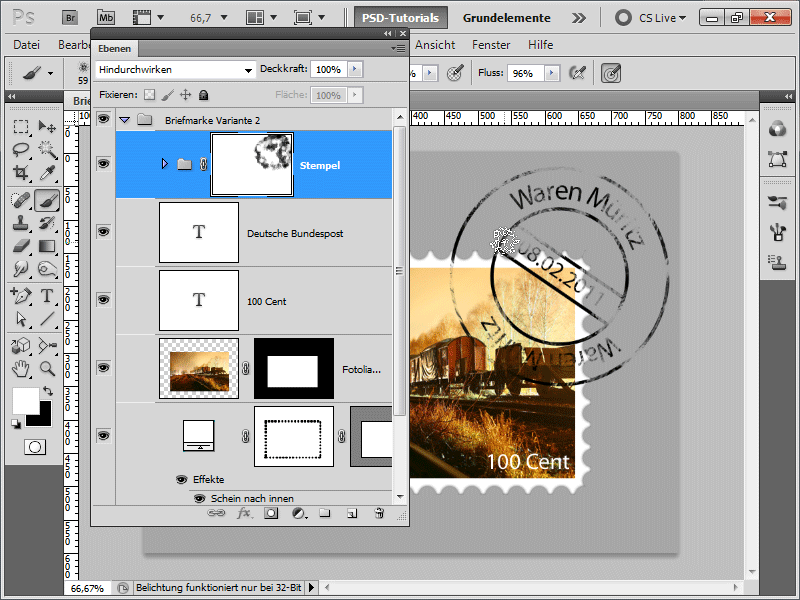Screen dimensions: 800x600
Task: Hide the Deutsche Bundespost text layer
Action: 104,232
